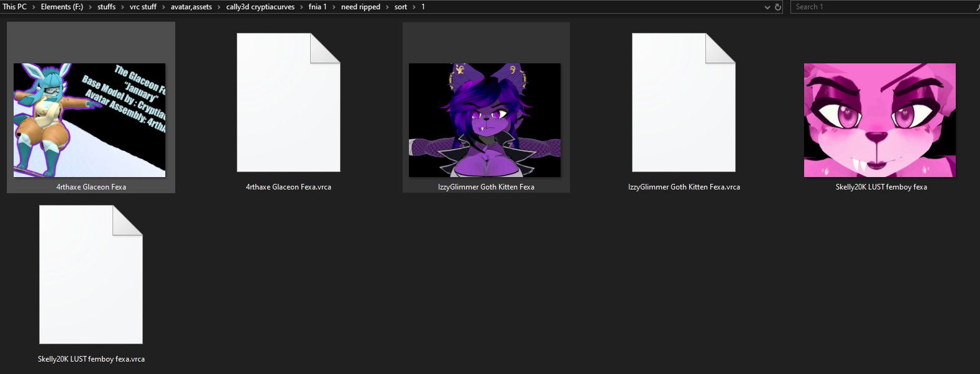Click the 'IzzyGlimmer Goth Kitten Fexa.vrca' name label
980x374 pixels.
pyautogui.click(x=684, y=187)
